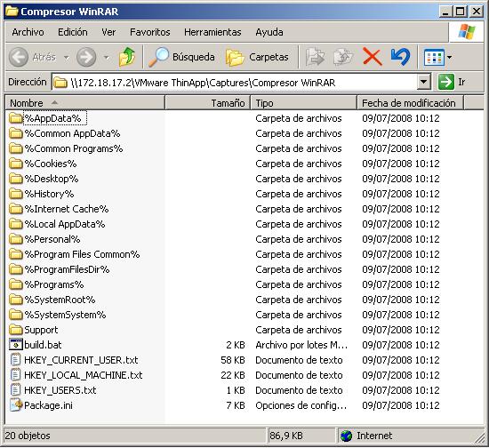Select the %Cookies% folder icon
The width and height of the screenshot is (489, 448).
[15, 164]
